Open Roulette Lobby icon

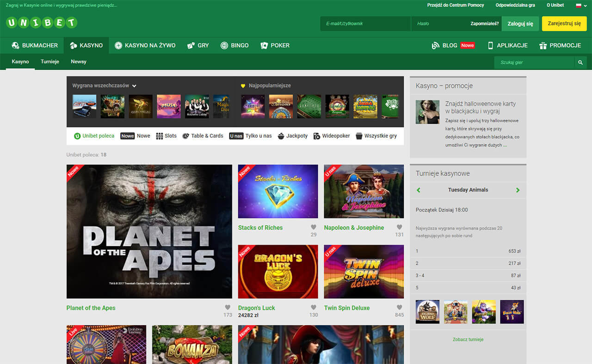pyautogui.click(x=197, y=106)
